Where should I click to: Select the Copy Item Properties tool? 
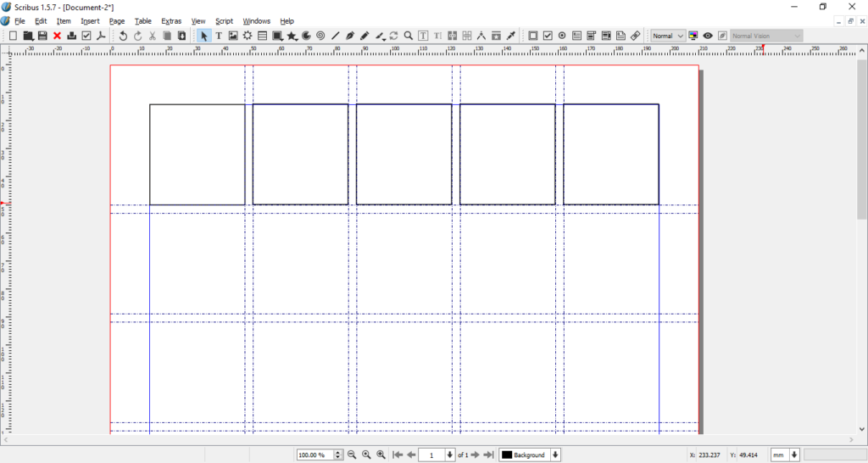496,36
